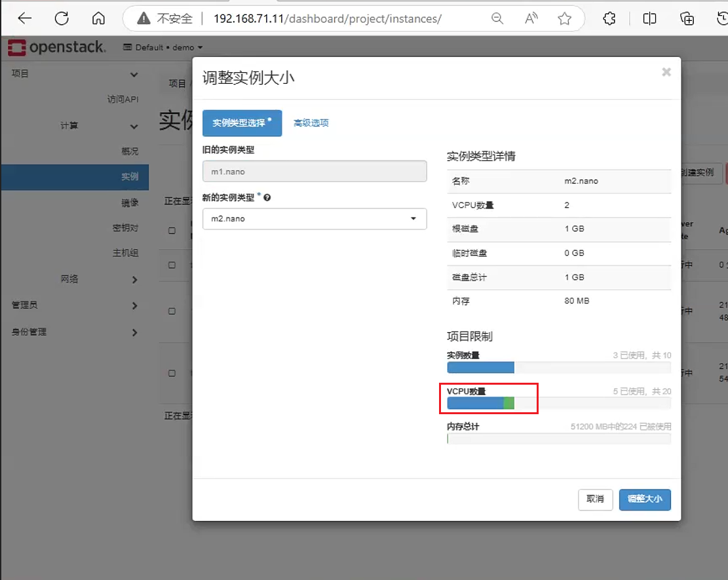The height and width of the screenshot is (580, 728).
Task: Close the resize instance dialog with X
Action: pyautogui.click(x=666, y=72)
